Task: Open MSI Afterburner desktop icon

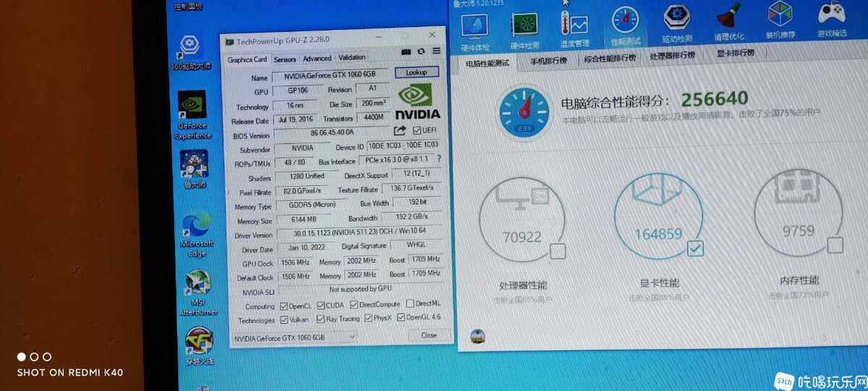Action: coord(197,293)
